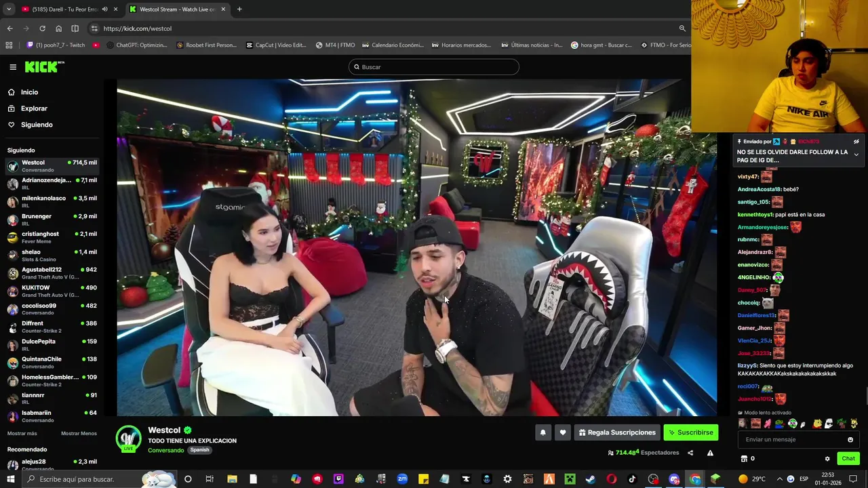Open the Westcol live avatar
This screenshot has width=868, height=488.
pos(128,439)
